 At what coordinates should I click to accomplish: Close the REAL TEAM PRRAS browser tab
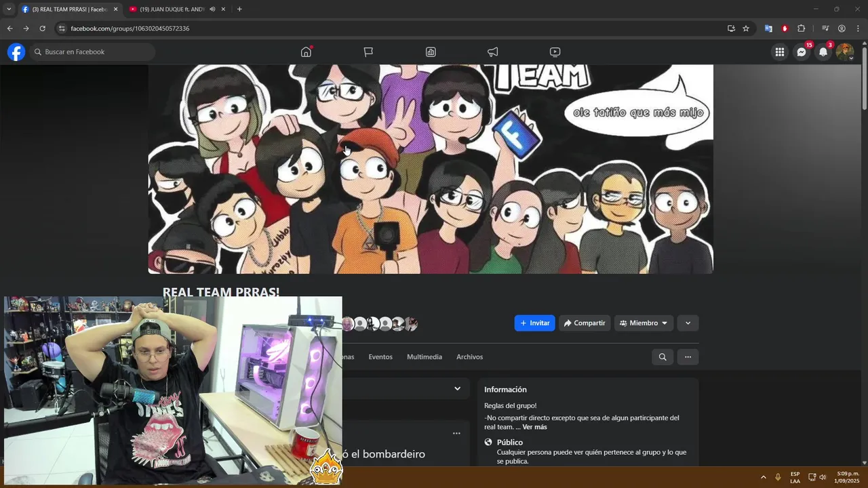[115, 9]
